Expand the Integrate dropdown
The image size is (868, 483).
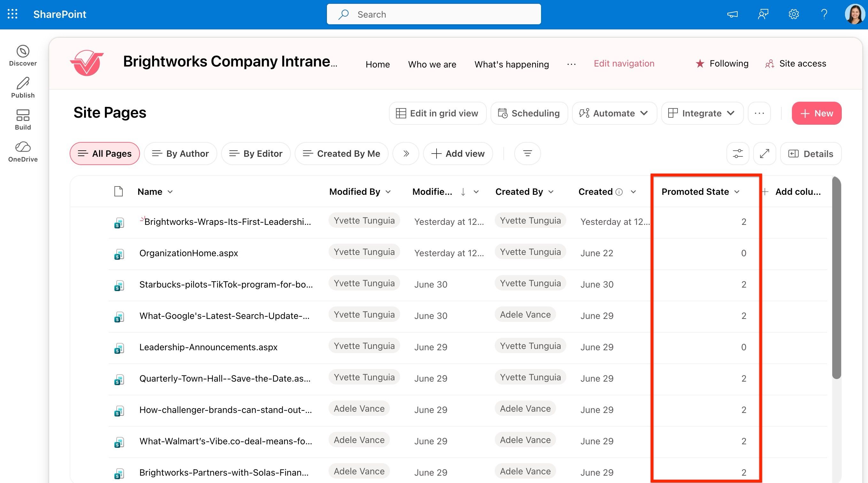coord(702,113)
